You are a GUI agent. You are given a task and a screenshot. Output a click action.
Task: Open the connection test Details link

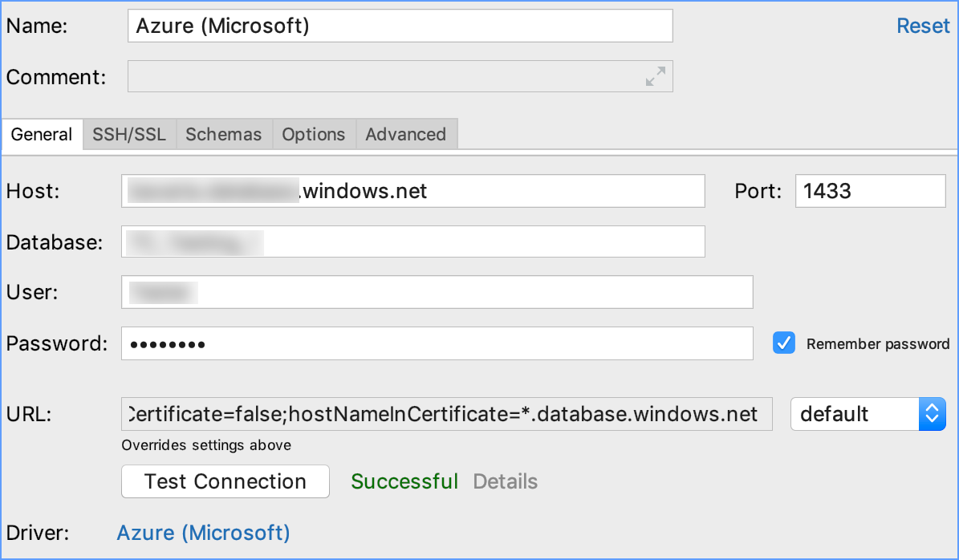(506, 481)
